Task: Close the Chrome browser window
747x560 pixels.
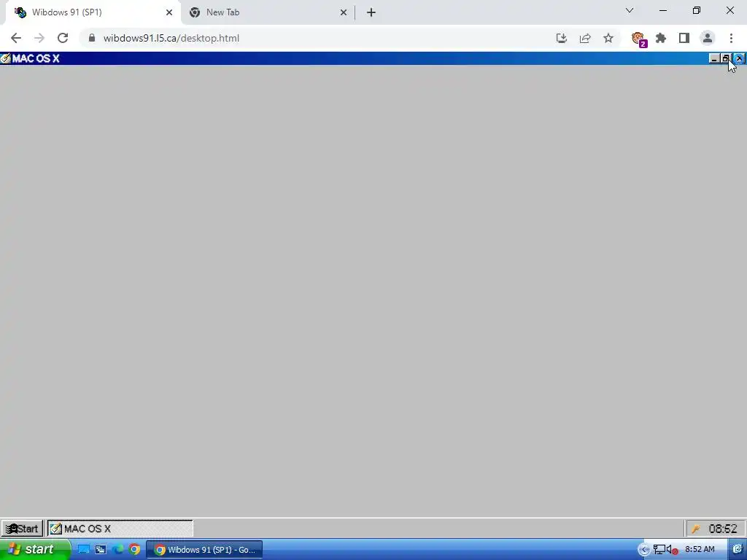Action: 729,10
